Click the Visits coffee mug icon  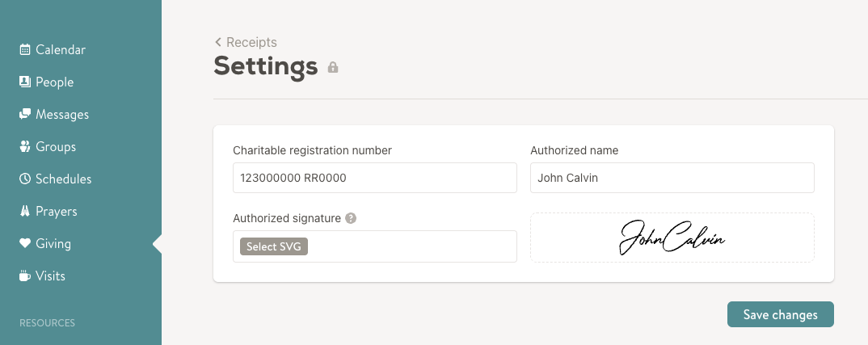coord(25,276)
